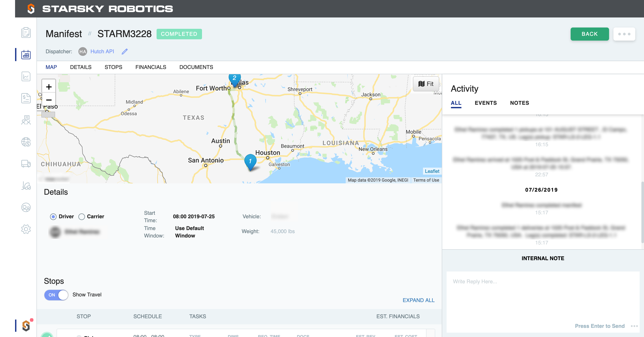The width and height of the screenshot is (644, 337).
Task: Zoom in on the map
Action: pyautogui.click(x=49, y=87)
